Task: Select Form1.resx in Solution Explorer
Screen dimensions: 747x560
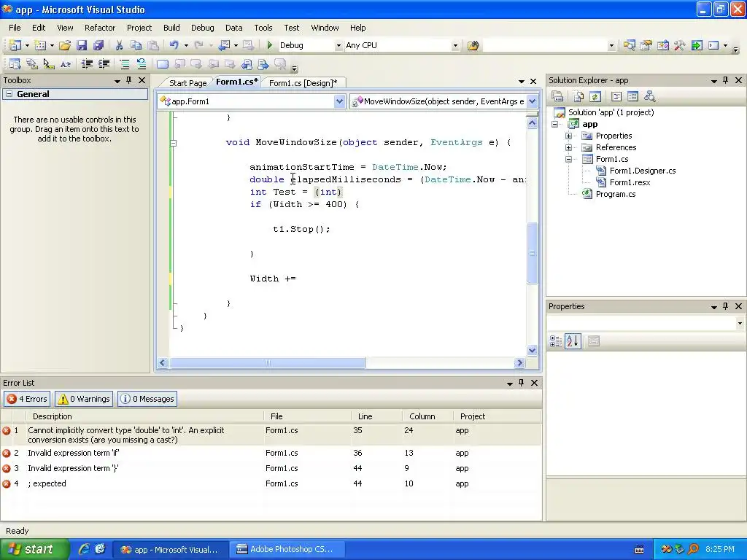Action: click(x=630, y=182)
